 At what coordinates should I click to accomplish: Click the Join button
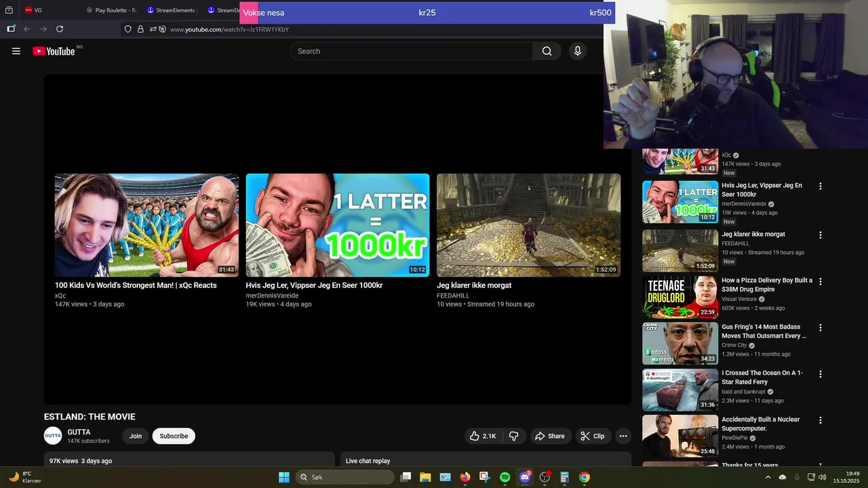[136, 436]
